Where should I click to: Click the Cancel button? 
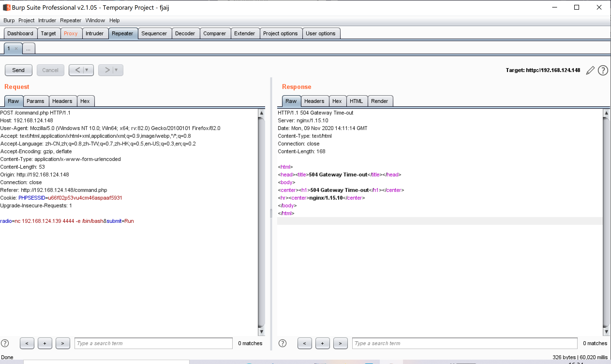pyautogui.click(x=50, y=70)
